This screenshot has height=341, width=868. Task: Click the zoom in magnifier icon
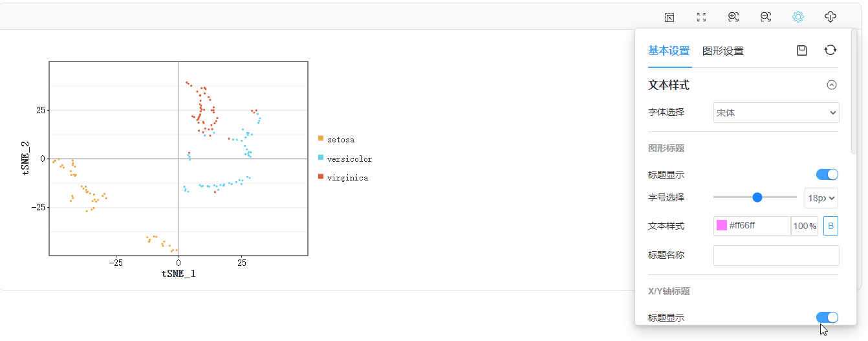[733, 17]
